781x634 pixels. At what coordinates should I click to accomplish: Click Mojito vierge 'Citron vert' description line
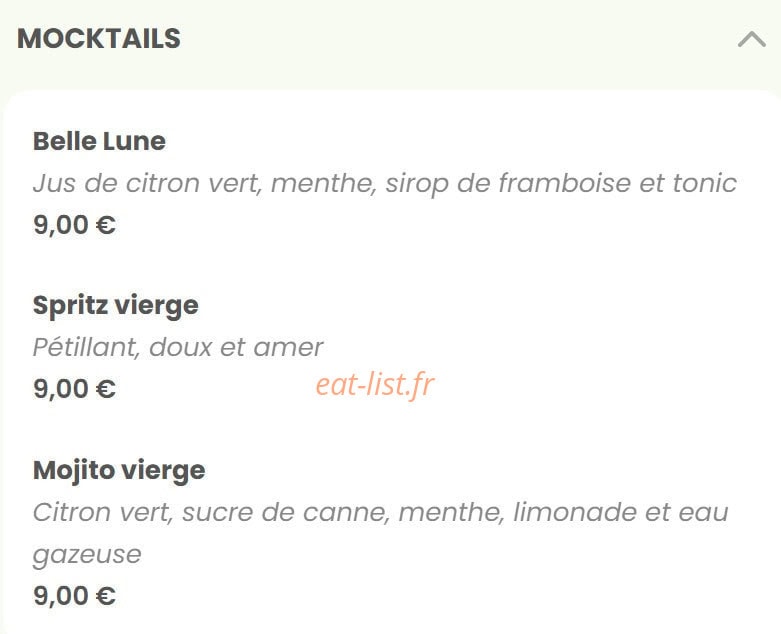click(381, 512)
